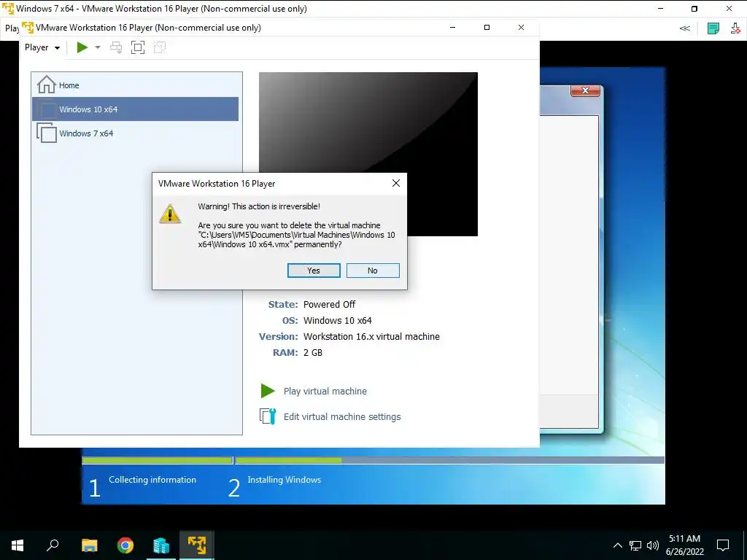Minimize the inner VMware Player window

tap(452, 28)
